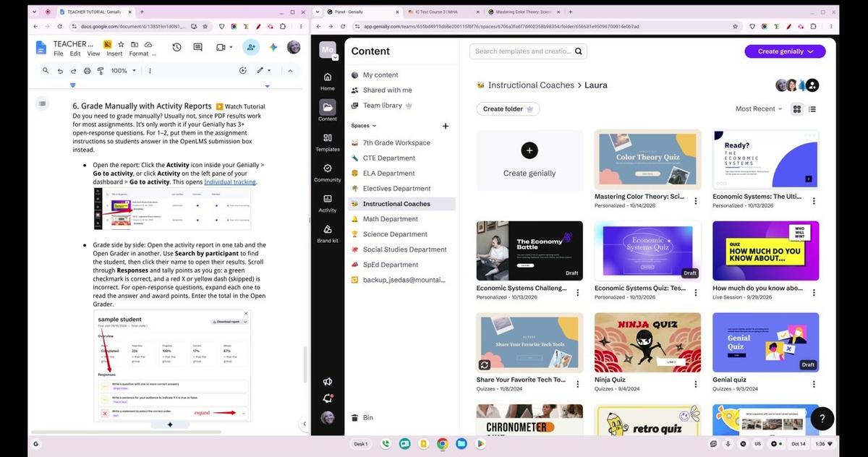The image size is (868, 457).
Task: Go to Home in Genially sidebar
Action: point(328,81)
